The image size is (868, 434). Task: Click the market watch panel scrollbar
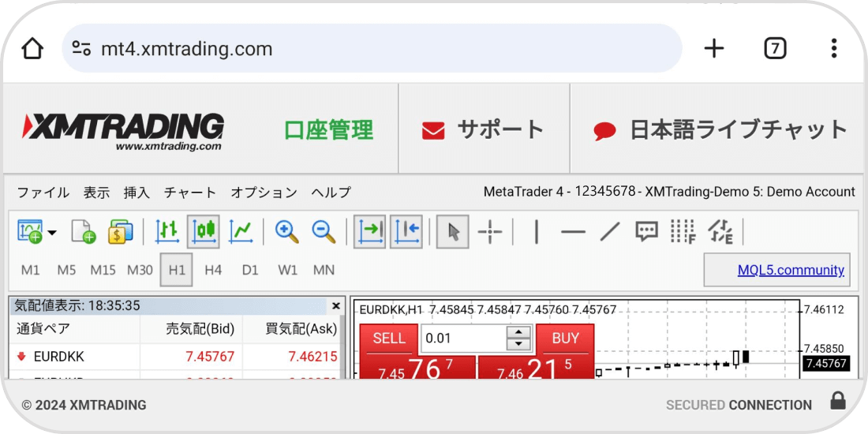(343, 346)
